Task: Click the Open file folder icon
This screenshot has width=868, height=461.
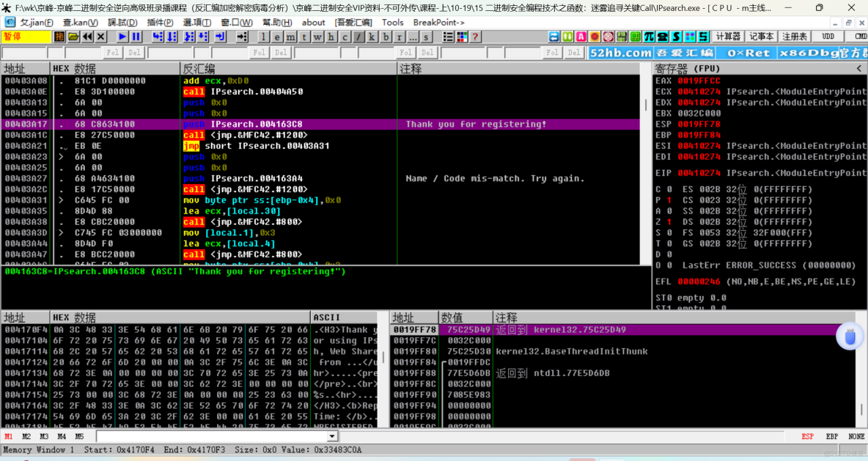Action: [x=73, y=37]
